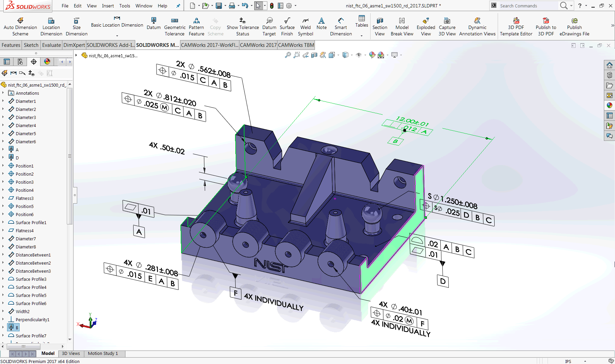
Task: Select the Smart Dimension tool
Action: [x=341, y=25]
